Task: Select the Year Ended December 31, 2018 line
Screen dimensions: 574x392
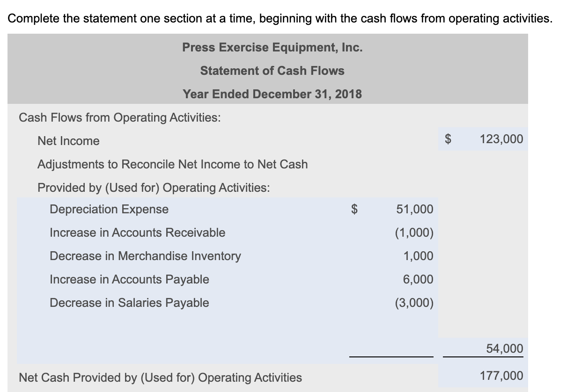Action: point(272,94)
